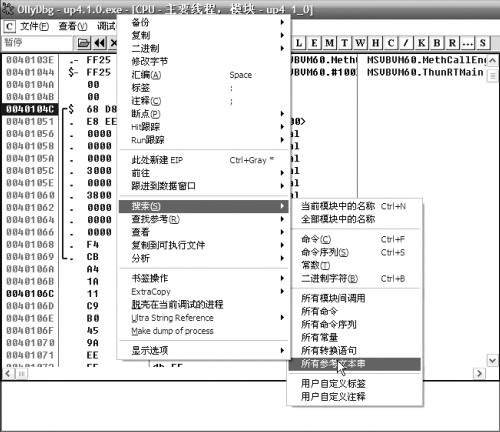
Task: Select 所有常量 in the search submenu
Action: click(x=355, y=337)
